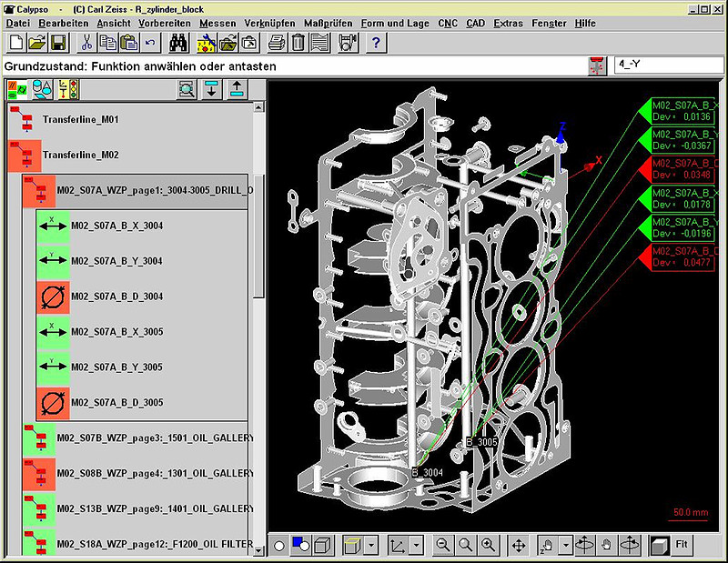
Task: Switch to characteristics list view icon
Action: pos(18,89)
